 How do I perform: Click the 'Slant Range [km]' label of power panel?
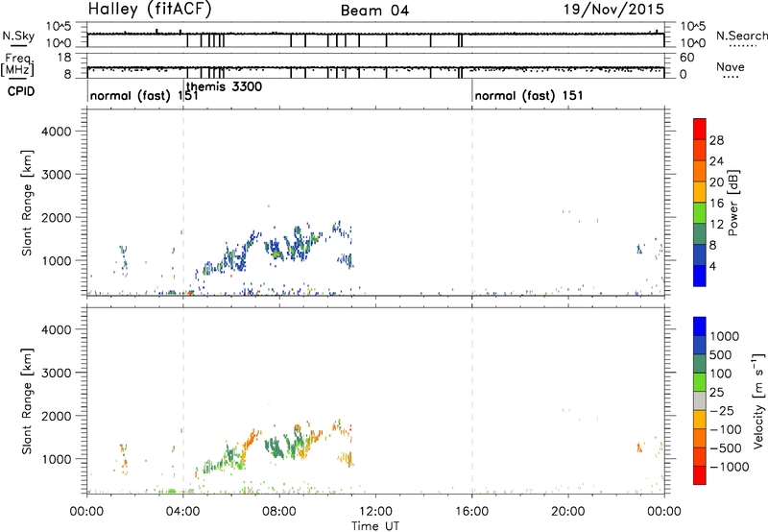pyautogui.click(x=27, y=203)
